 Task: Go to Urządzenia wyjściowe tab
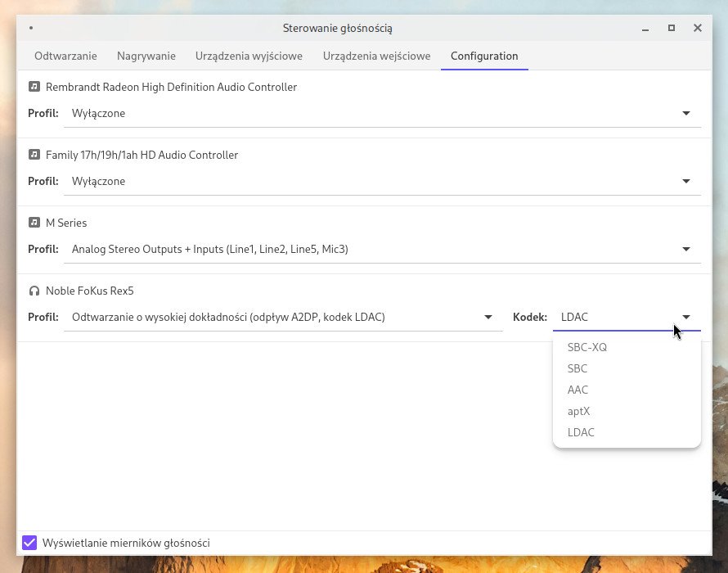tap(249, 56)
